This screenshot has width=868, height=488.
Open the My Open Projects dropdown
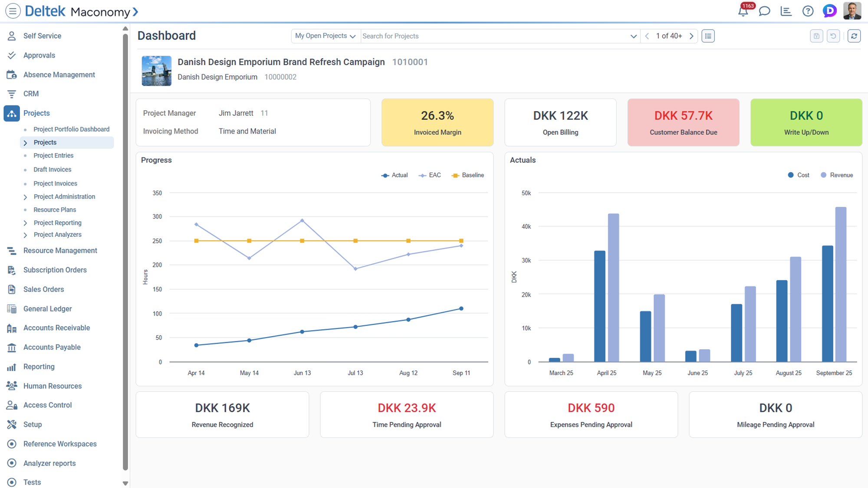(325, 36)
